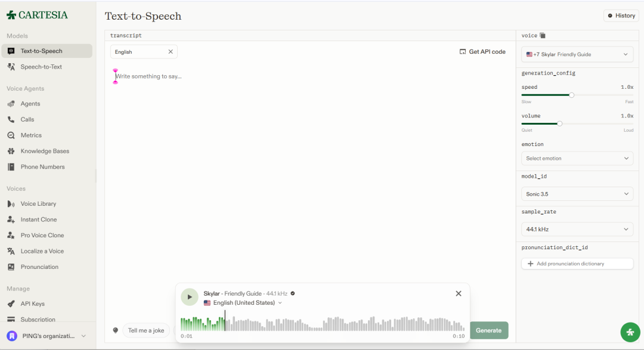
Task: Click the lightbulb suggestions icon
Action: tap(116, 330)
